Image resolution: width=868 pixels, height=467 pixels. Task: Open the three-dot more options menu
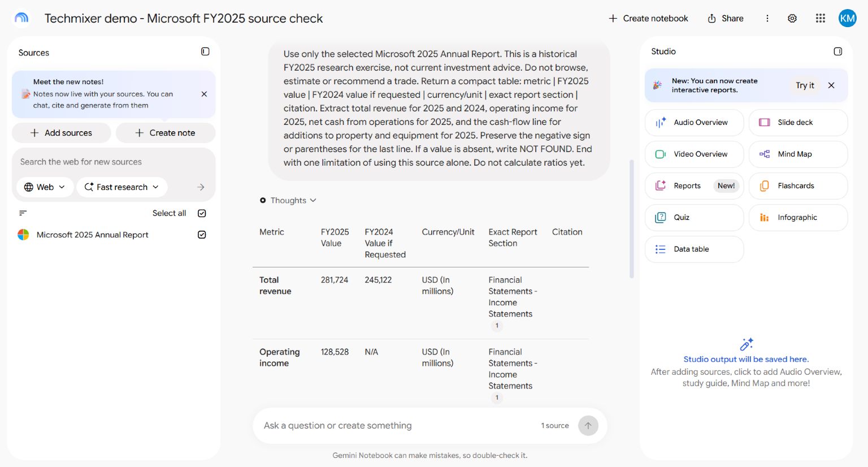point(767,18)
